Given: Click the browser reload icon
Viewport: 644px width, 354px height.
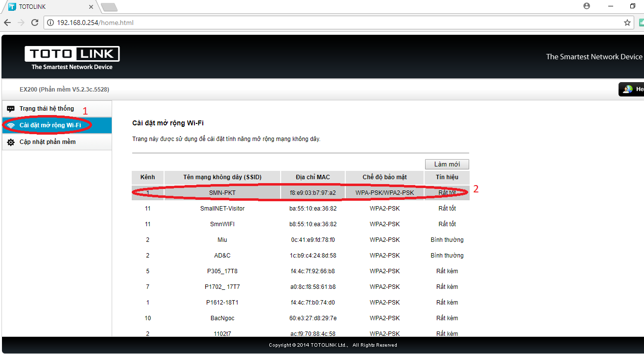Looking at the screenshot, I should (35, 23).
